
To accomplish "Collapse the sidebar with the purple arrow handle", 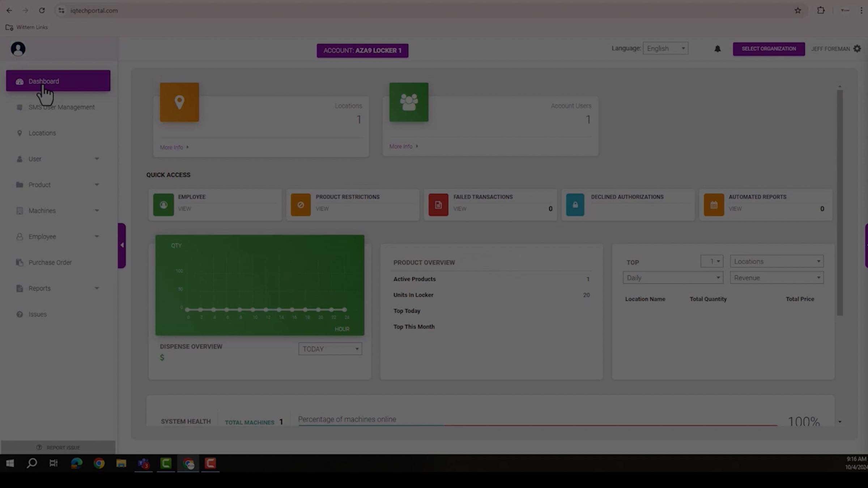I will coord(122,245).
